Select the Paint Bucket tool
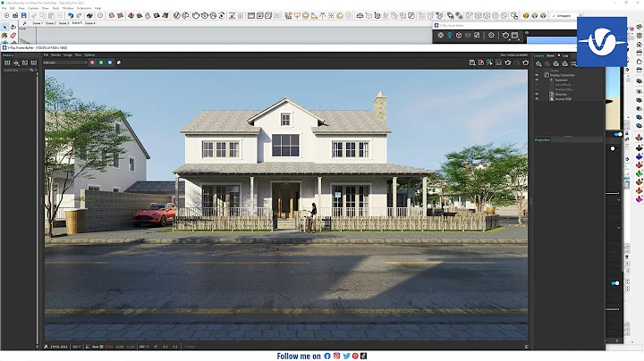 [4, 36]
